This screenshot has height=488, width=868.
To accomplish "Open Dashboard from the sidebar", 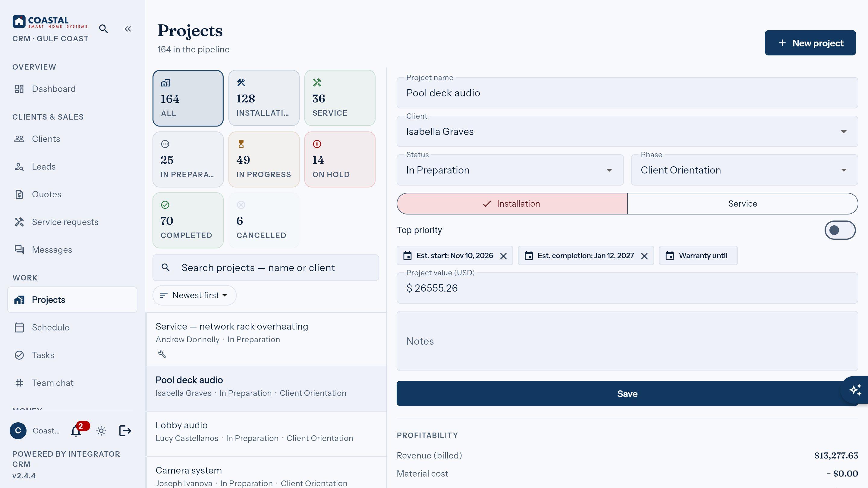I will pyautogui.click(x=72, y=89).
